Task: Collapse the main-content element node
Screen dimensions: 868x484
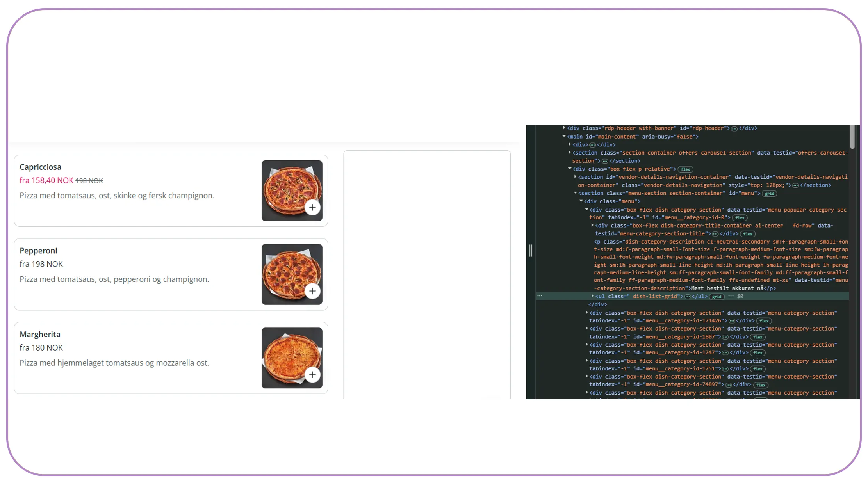Action: 564,136
